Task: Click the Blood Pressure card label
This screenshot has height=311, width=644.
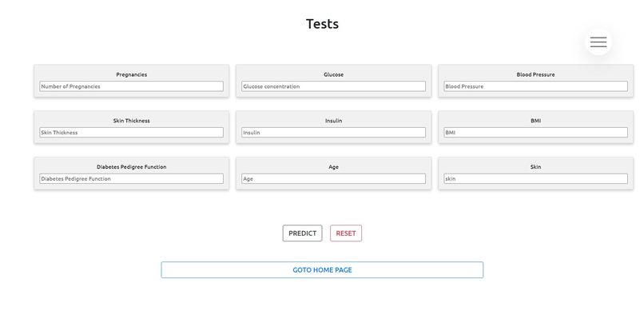Action: [x=535, y=75]
